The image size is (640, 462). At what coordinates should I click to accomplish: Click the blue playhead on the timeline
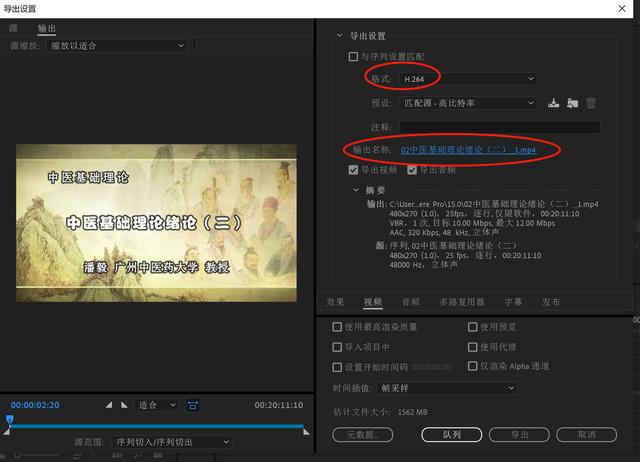coord(9,420)
